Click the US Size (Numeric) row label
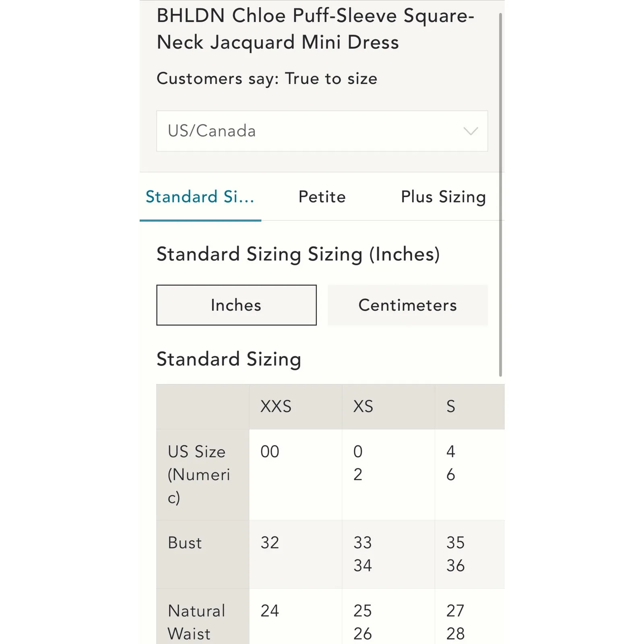Image resolution: width=644 pixels, height=644 pixels. (x=198, y=475)
